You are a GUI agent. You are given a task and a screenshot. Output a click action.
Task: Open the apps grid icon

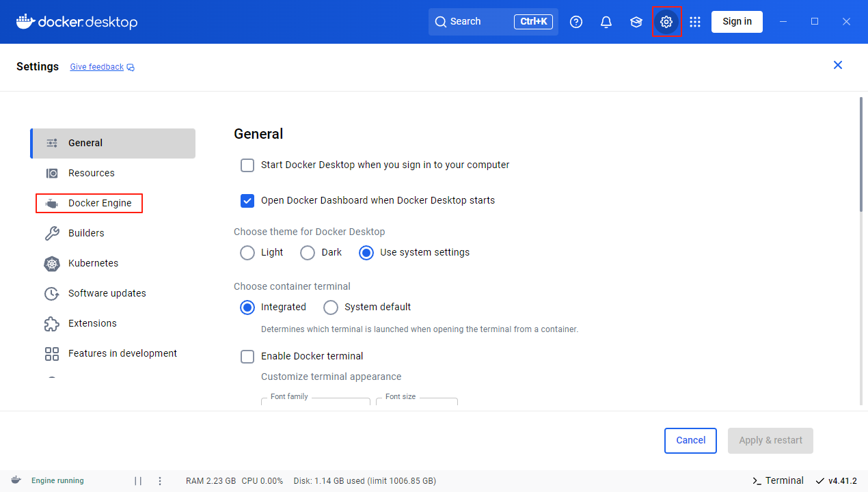pyautogui.click(x=695, y=22)
